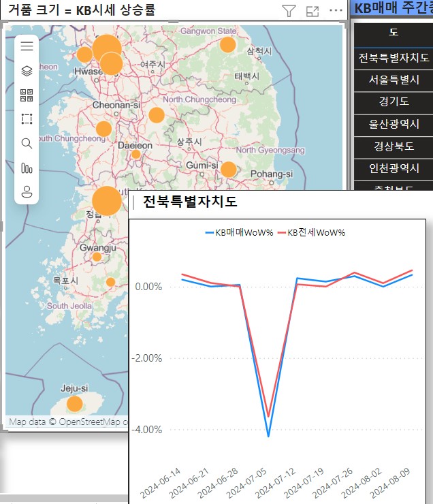The width and height of the screenshot is (433, 504).
Task: Click the Gangwon State orange bubble
Action: (228, 45)
